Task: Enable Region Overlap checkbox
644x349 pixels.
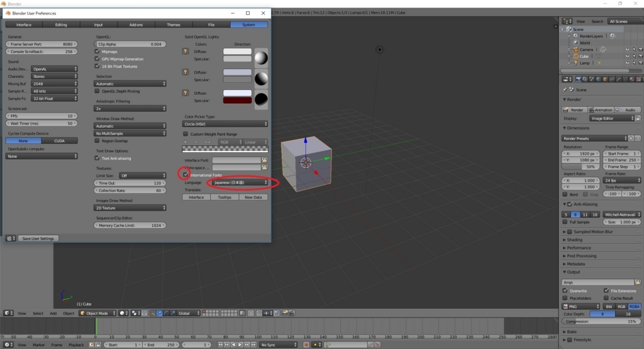Action: [x=97, y=141]
